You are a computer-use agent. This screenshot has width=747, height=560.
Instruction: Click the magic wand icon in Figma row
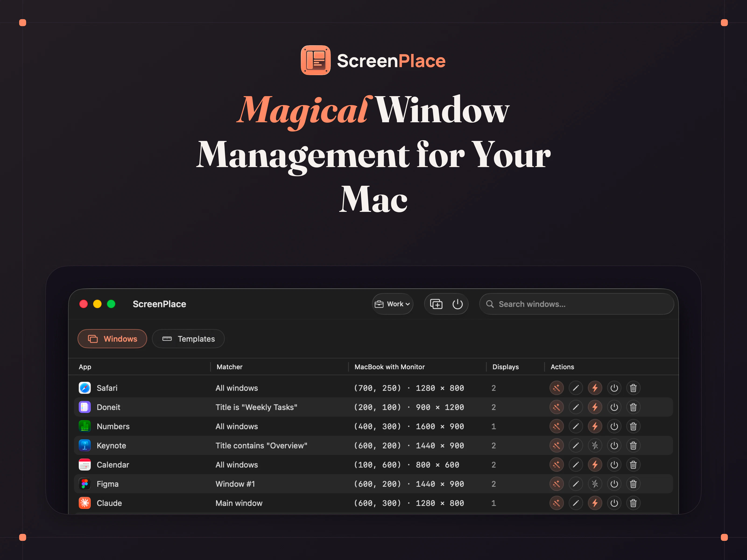[x=557, y=484]
